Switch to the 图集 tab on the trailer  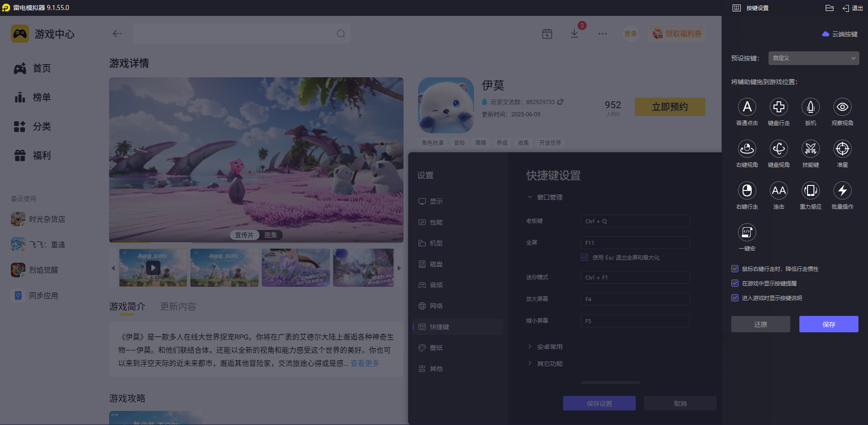click(270, 235)
